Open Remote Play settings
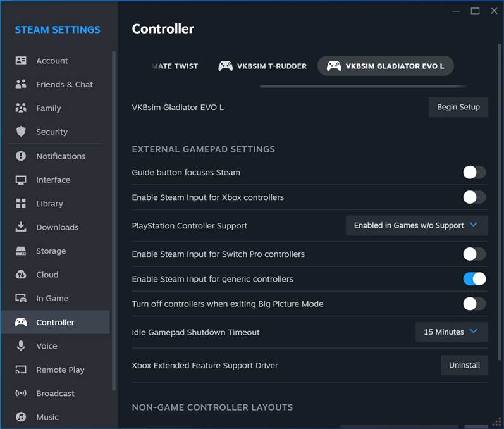This screenshot has height=429, width=504. [x=55, y=370]
